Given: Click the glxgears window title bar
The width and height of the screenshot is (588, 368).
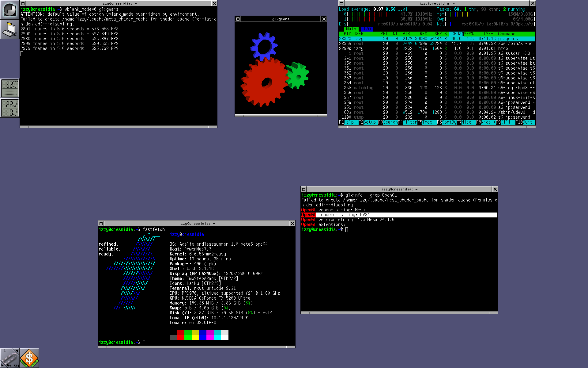Looking at the screenshot, I should (x=281, y=19).
